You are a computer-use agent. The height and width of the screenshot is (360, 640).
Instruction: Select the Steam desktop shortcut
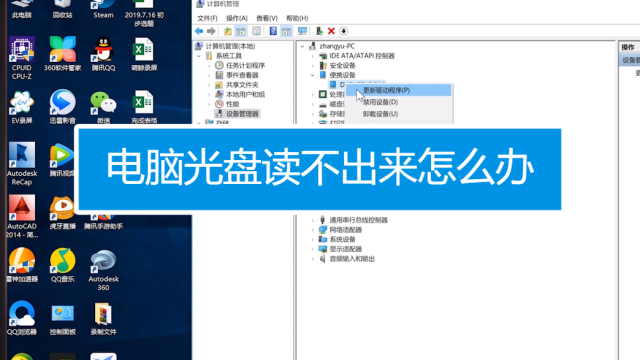coord(103,9)
